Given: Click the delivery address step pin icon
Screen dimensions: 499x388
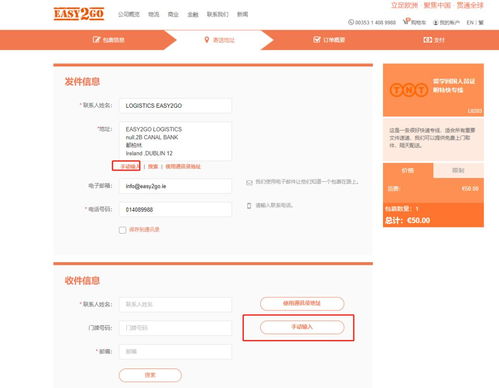Looking at the screenshot, I should [x=207, y=40].
